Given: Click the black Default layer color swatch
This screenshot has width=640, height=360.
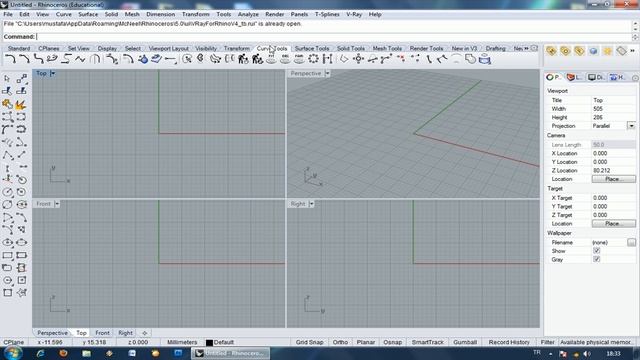Looking at the screenshot, I should pyautogui.click(x=209, y=342).
